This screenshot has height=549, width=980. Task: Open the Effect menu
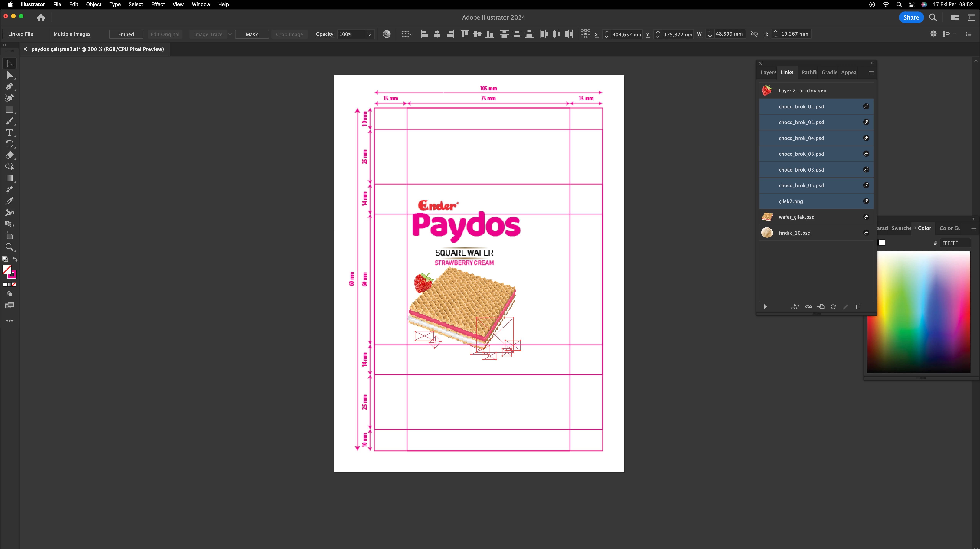tap(158, 4)
